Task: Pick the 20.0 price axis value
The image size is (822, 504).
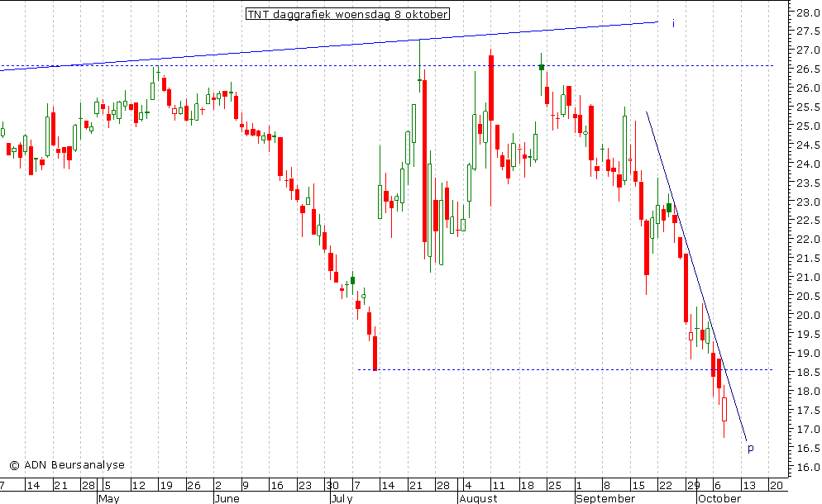Action: point(808,316)
